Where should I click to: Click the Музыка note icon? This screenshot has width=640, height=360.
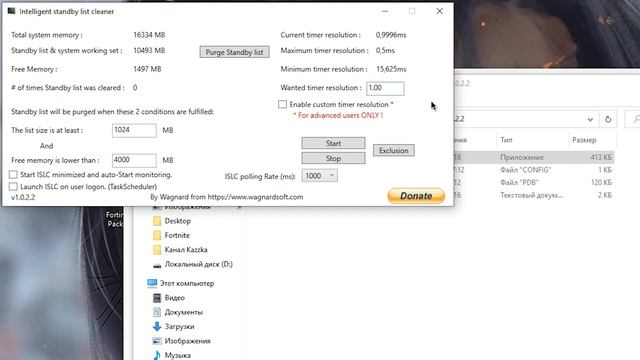click(157, 355)
